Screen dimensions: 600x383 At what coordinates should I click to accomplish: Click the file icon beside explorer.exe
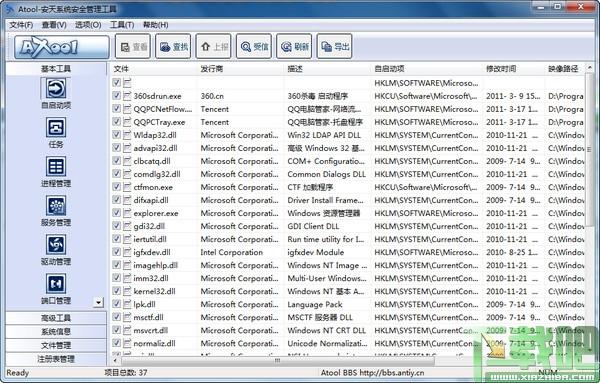[127, 213]
